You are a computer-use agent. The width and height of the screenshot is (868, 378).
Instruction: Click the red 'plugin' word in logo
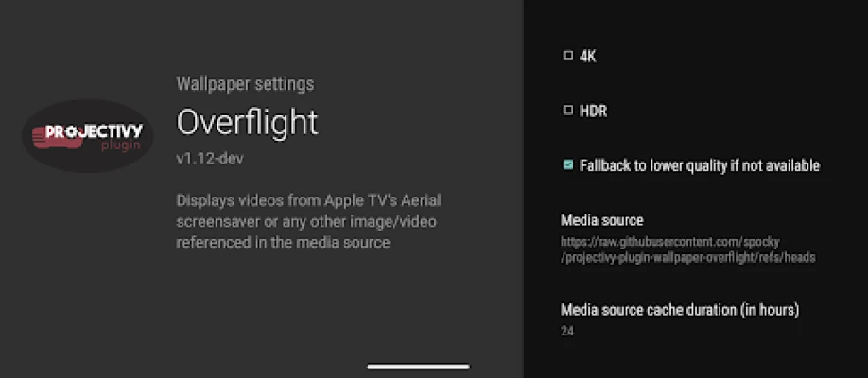[x=121, y=146]
